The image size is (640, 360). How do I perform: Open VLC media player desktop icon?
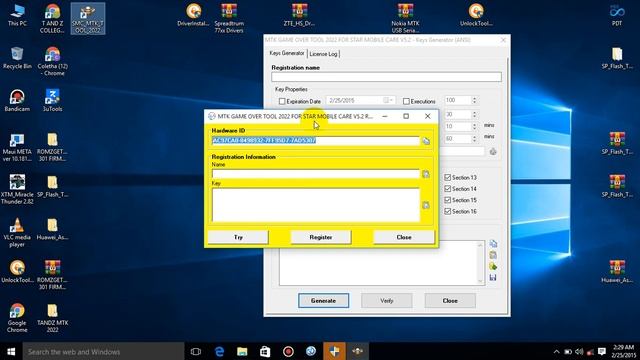pyautogui.click(x=17, y=232)
